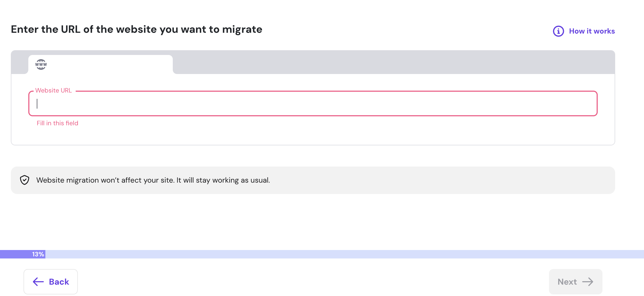
Task: Go back using the Back button
Action: [x=51, y=282]
